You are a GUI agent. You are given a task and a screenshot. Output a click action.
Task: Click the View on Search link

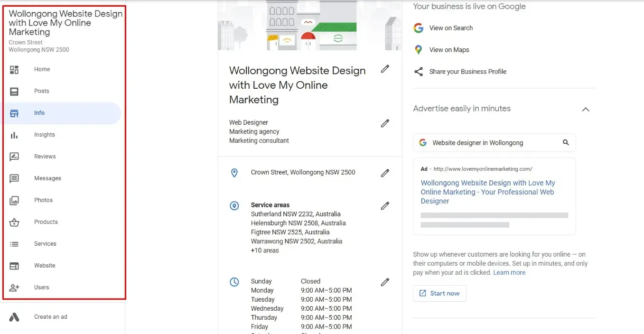click(451, 28)
